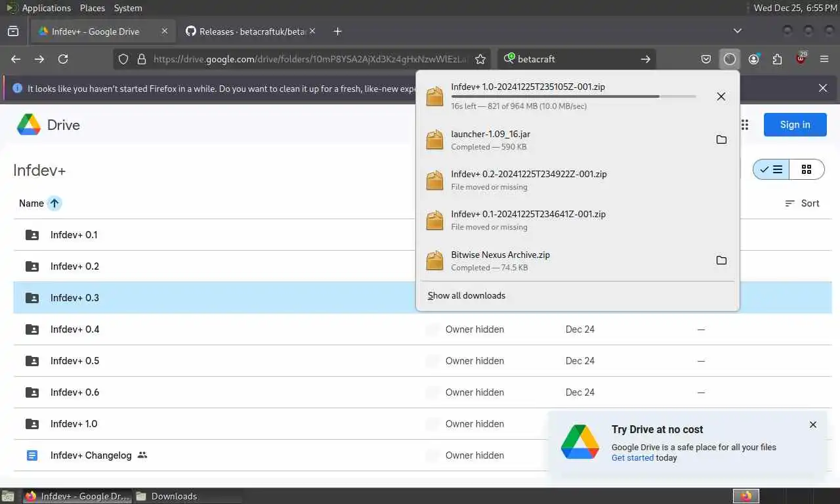The width and height of the screenshot is (840, 504).
Task: Click the show desktop taskbar icon
Action: pos(8,496)
